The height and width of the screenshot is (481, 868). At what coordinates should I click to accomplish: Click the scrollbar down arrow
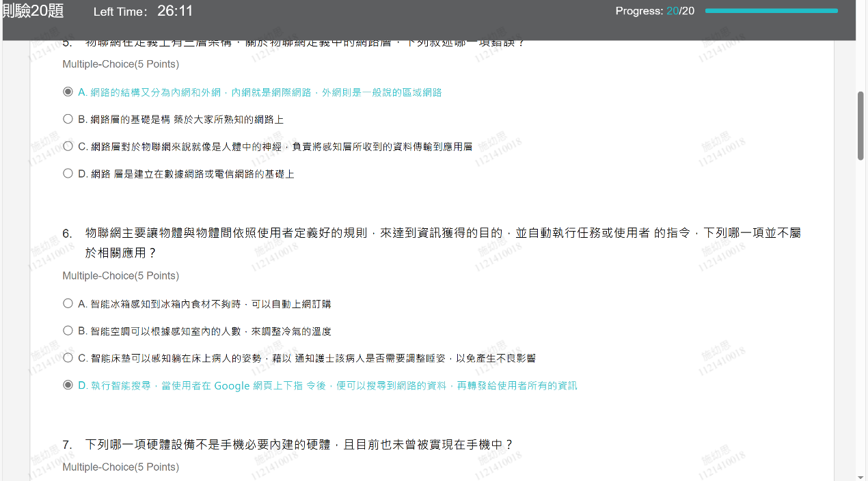[x=860, y=476]
